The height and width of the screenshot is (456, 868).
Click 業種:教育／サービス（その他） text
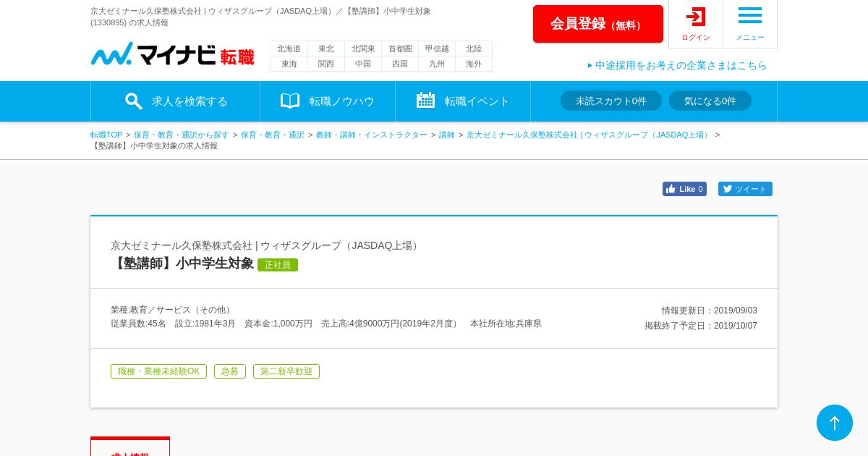[172, 310]
